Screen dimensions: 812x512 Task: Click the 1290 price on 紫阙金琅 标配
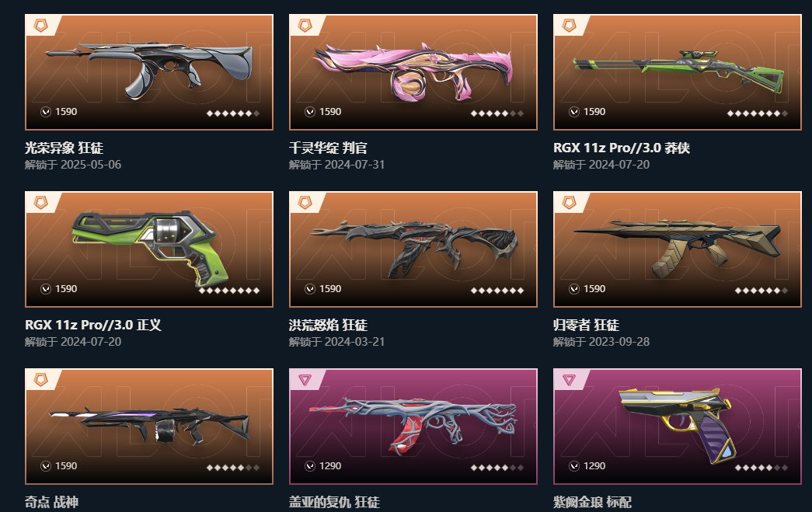594,466
